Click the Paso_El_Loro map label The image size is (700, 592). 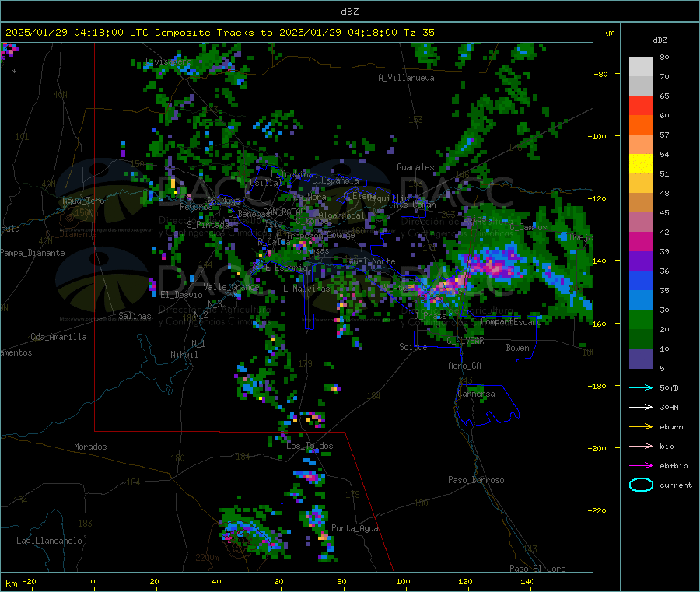538,569
